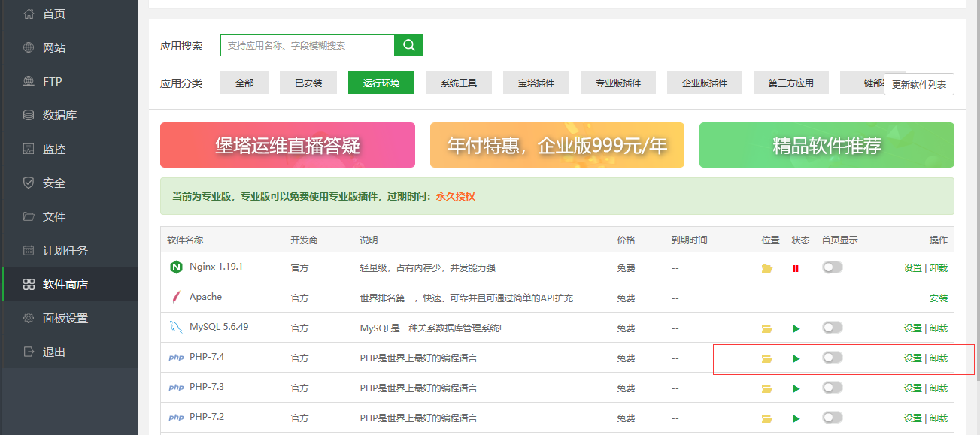Open the 堡塔运维直播答疑 banner
This screenshot has width=980, height=435.
(287, 145)
